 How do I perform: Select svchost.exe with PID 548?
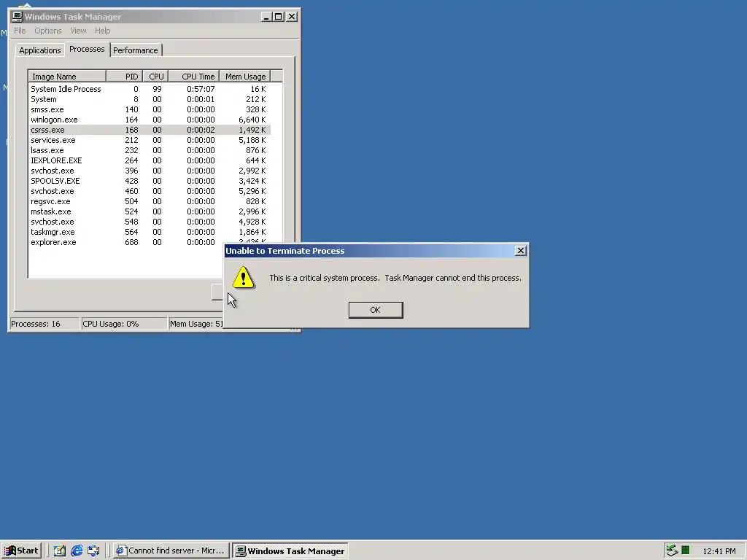149,222
